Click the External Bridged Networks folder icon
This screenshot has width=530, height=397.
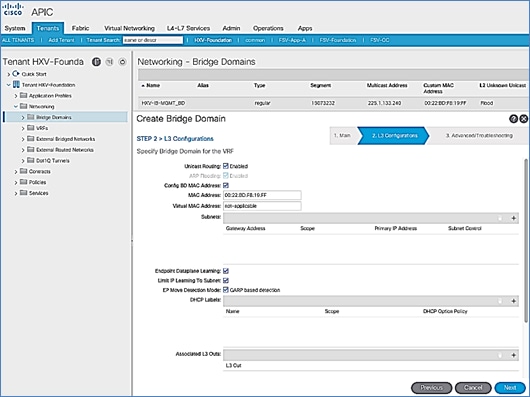31,139
